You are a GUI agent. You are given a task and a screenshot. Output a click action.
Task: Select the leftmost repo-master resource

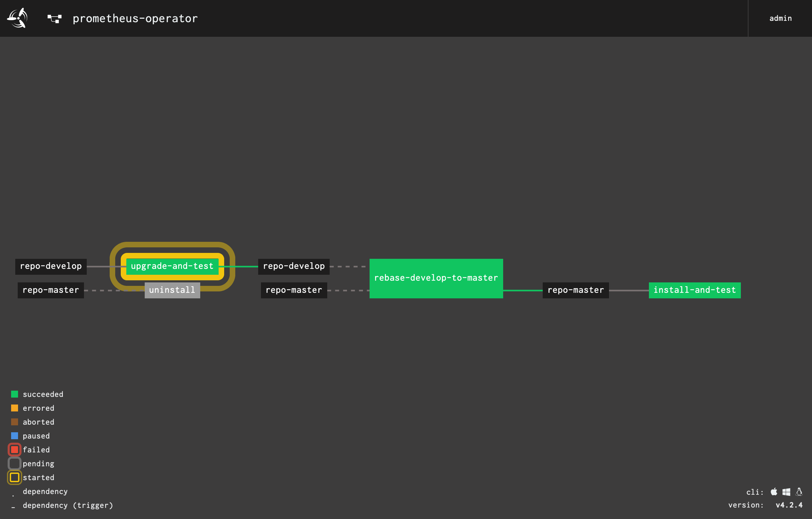coord(51,290)
